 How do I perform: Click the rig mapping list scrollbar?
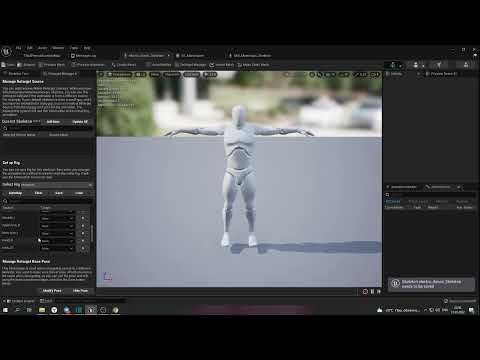coord(92,233)
